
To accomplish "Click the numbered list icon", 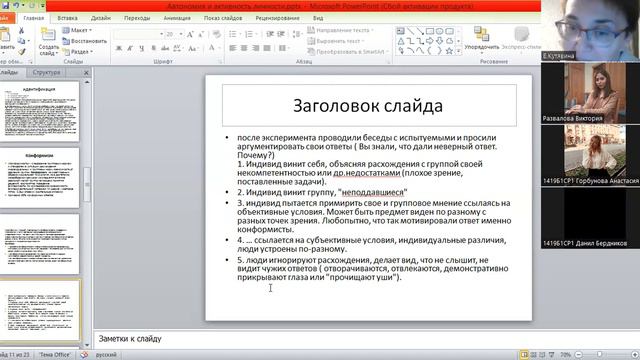I will point(250,34).
